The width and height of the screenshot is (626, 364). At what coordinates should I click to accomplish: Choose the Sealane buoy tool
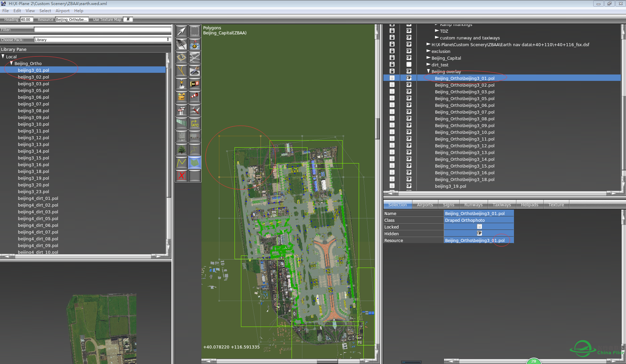tap(195, 44)
